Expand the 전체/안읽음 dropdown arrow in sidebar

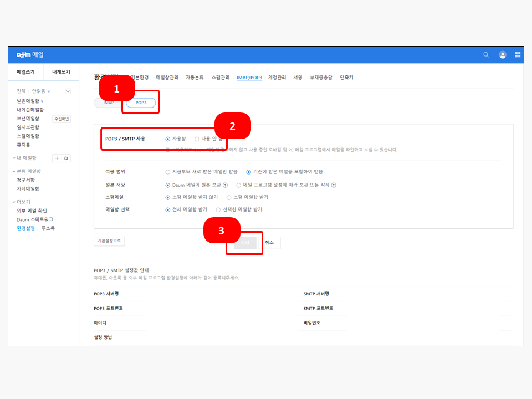click(x=68, y=91)
